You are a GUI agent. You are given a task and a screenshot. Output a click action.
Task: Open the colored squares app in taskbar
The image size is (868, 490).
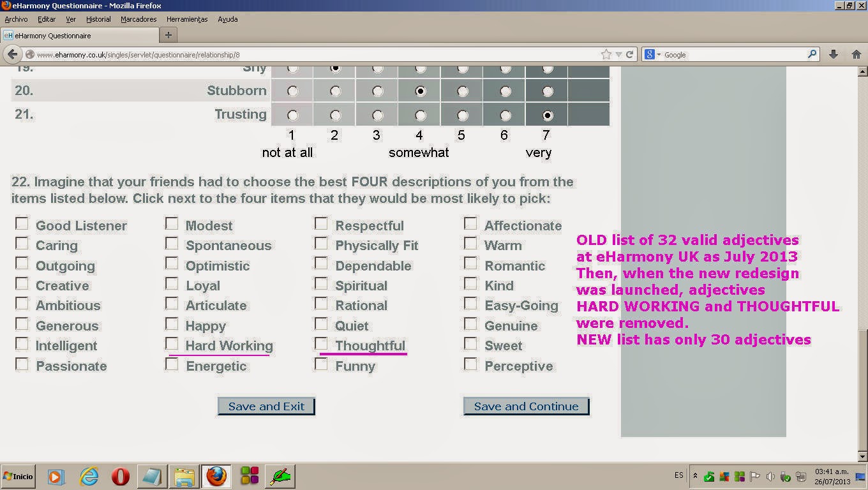(x=250, y=477)
